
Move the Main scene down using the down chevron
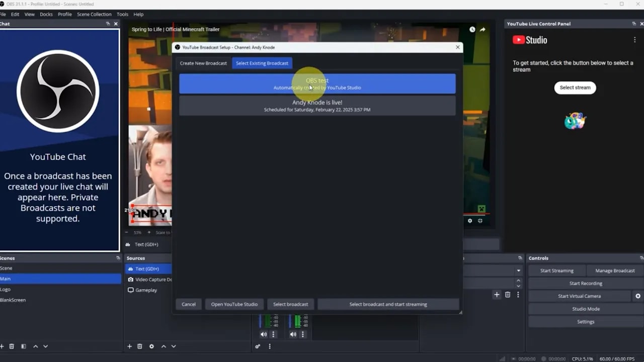[x=45, y=346]
